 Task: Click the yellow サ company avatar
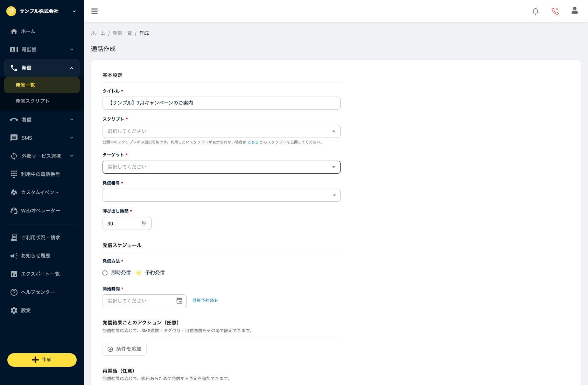pyautogui.click(x=11, y=11)
